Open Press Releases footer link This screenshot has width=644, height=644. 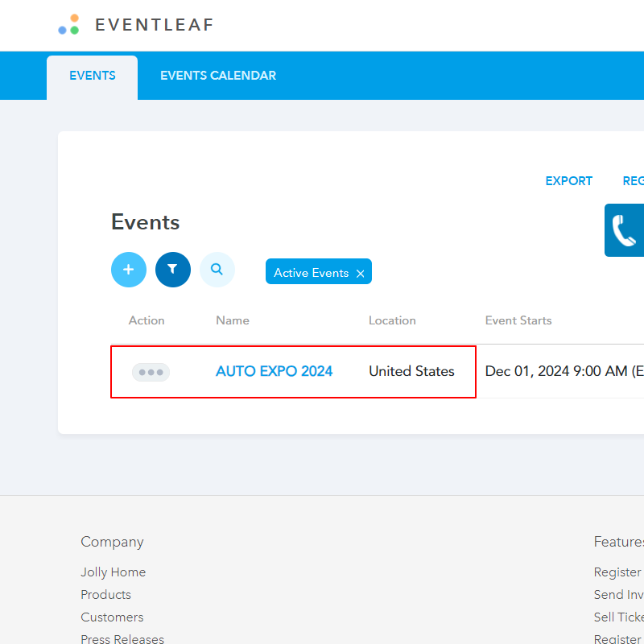pyautogui.click(x=122, y=639)
